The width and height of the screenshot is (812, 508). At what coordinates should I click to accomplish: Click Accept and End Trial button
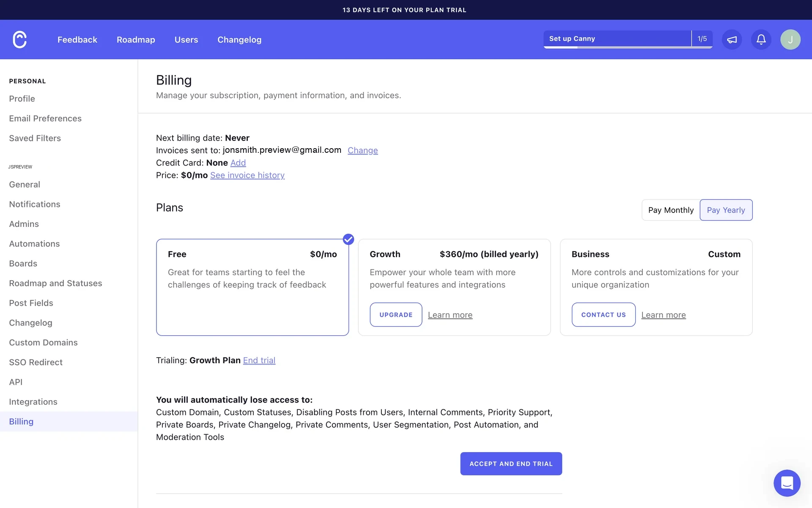pos(511,464)
